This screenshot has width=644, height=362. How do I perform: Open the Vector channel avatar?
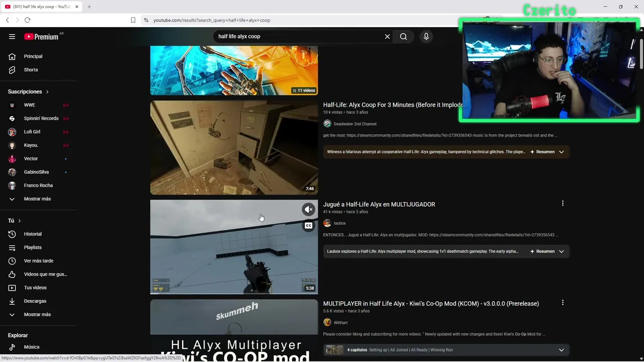click(x=12, y=158)
